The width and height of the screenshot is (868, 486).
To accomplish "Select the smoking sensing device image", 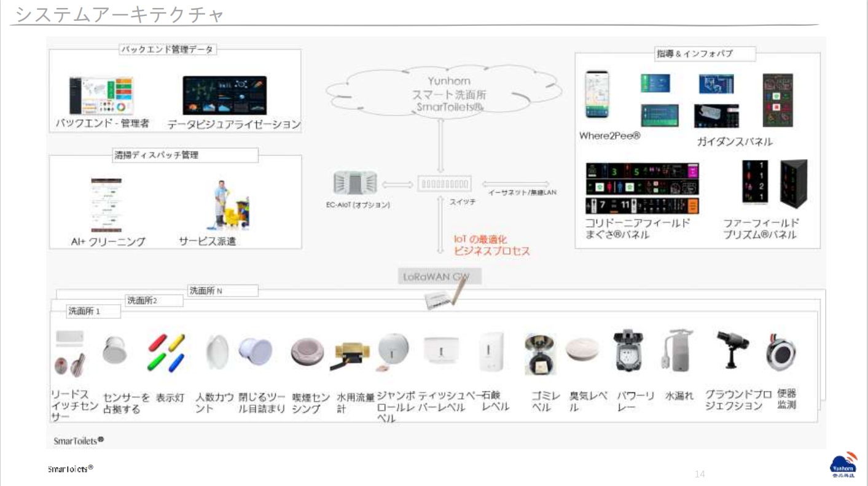I will [x=308, y=352].
